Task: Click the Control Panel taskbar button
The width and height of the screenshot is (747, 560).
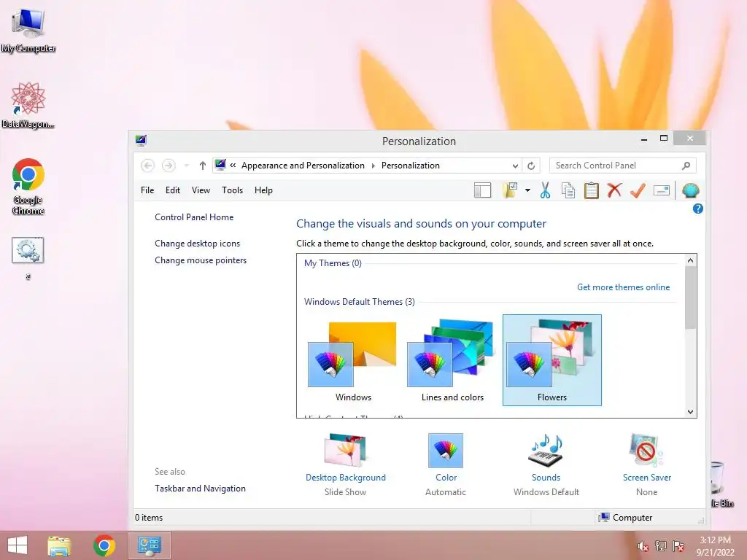Action: (x=149, y=545)
